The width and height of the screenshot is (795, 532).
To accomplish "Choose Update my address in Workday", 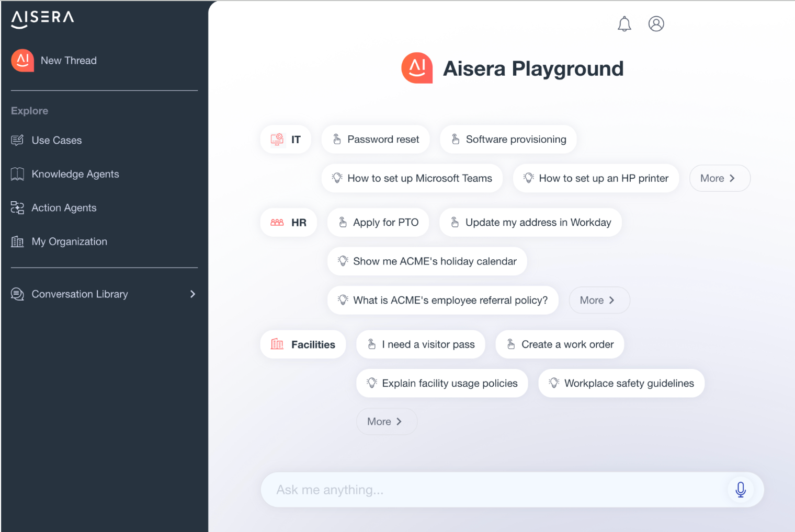I will pyautogui.click(x=530, y=223).
